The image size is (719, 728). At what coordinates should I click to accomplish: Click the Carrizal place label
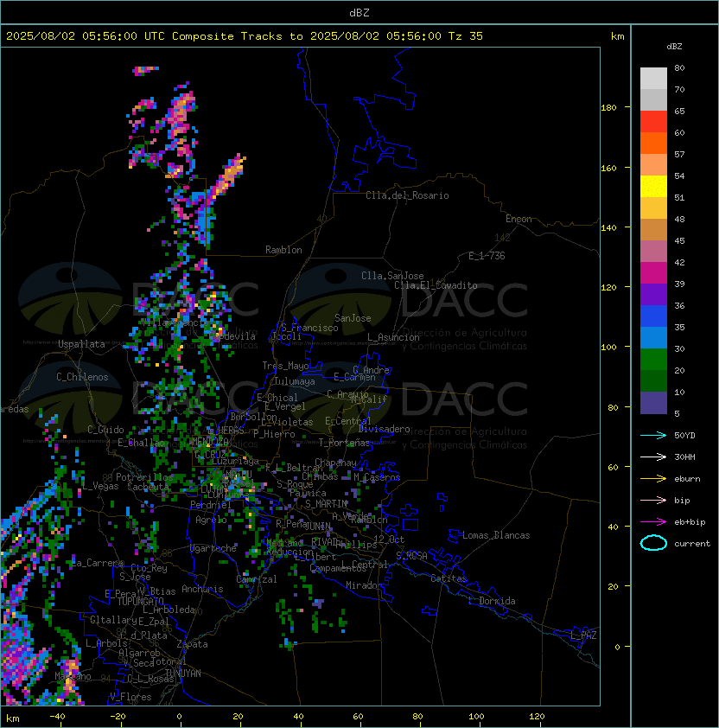257,579
